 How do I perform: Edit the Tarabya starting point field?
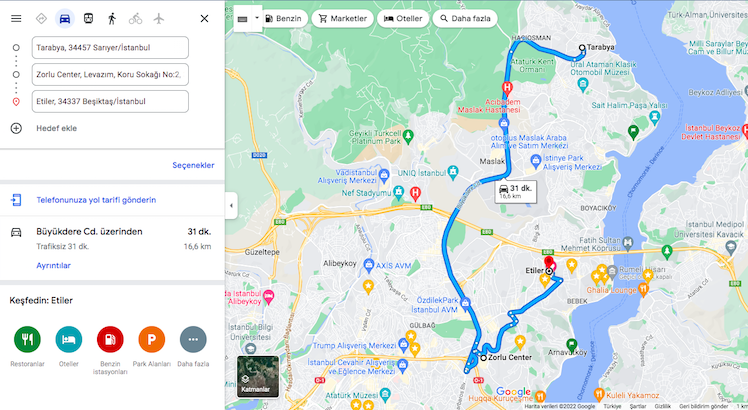coord(110,48)
